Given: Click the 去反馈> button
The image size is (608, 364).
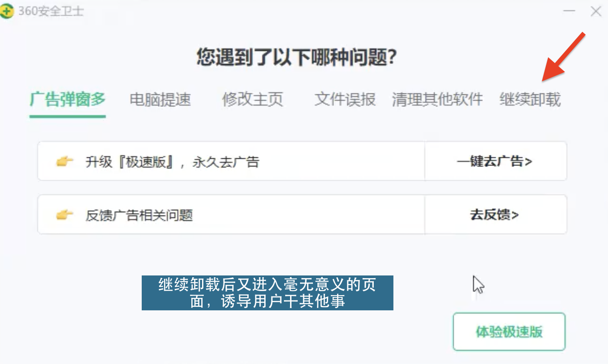Looking at the screenshot, I should click(x=495, y=215).
